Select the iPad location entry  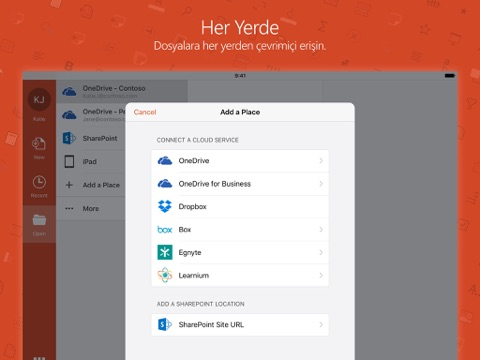tap(91, 162)
